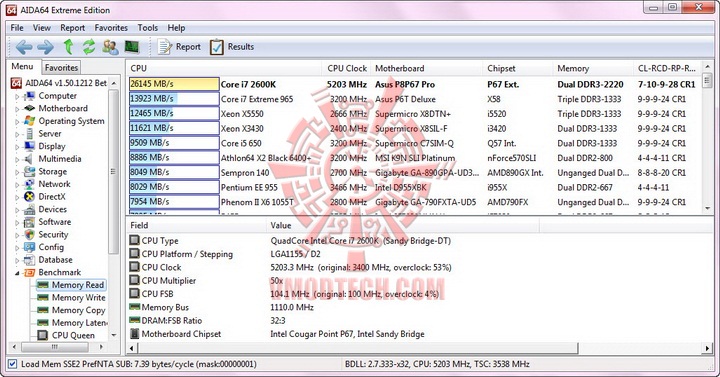Select the Software tree icon

click(x=29, y=222)
